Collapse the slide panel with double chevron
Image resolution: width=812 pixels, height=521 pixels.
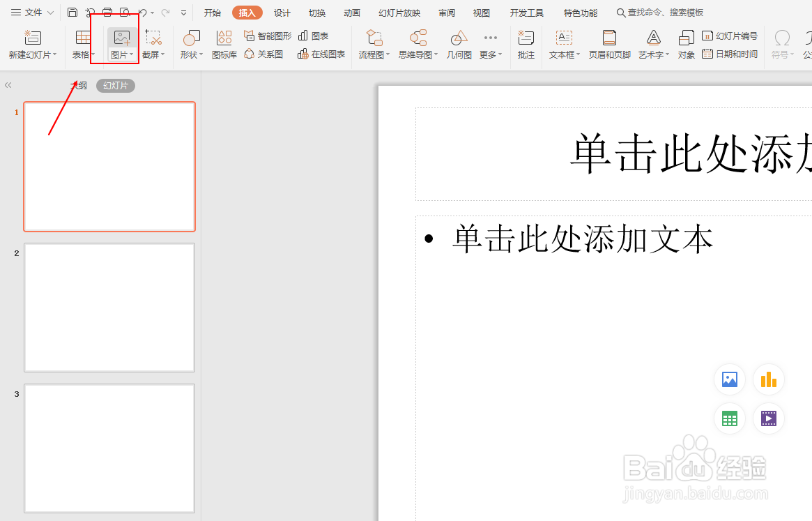[8, 85]
